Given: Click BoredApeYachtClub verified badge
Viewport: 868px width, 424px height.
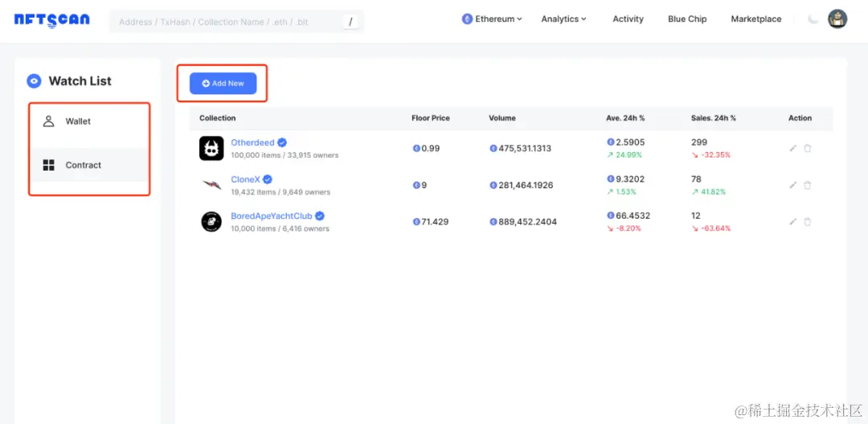Looking at the screenshot, I should [x=320, y=216].
